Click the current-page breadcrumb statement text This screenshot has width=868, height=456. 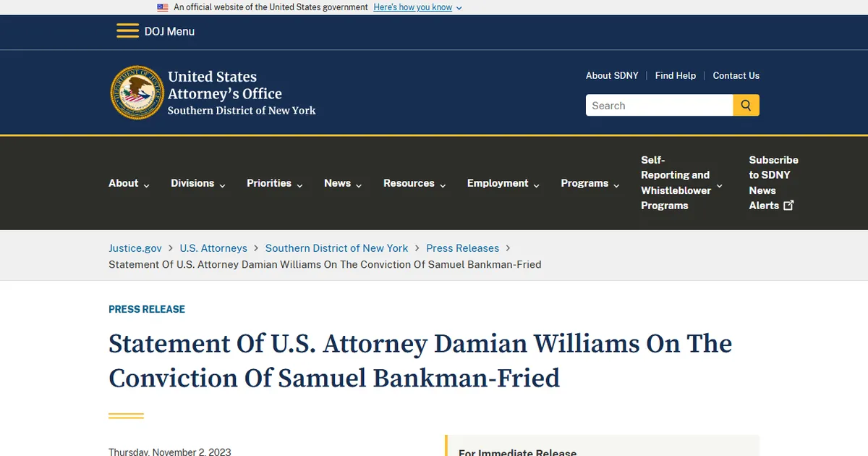(x=325, y=264)
